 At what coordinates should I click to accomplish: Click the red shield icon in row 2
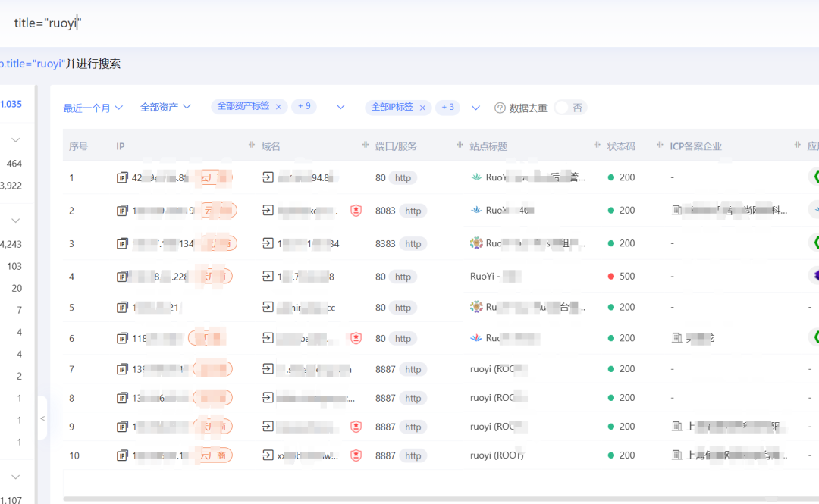click(356, 211)
